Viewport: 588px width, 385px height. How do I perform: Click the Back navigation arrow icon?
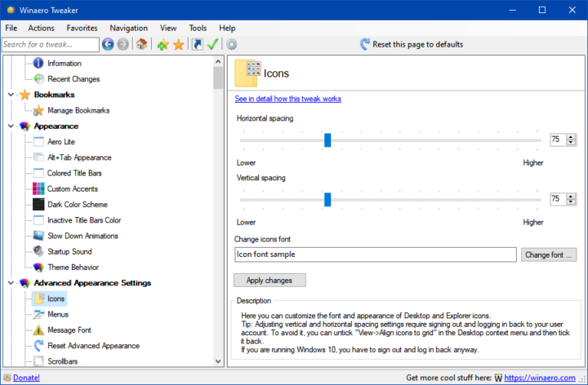click(x=108, y=44)
